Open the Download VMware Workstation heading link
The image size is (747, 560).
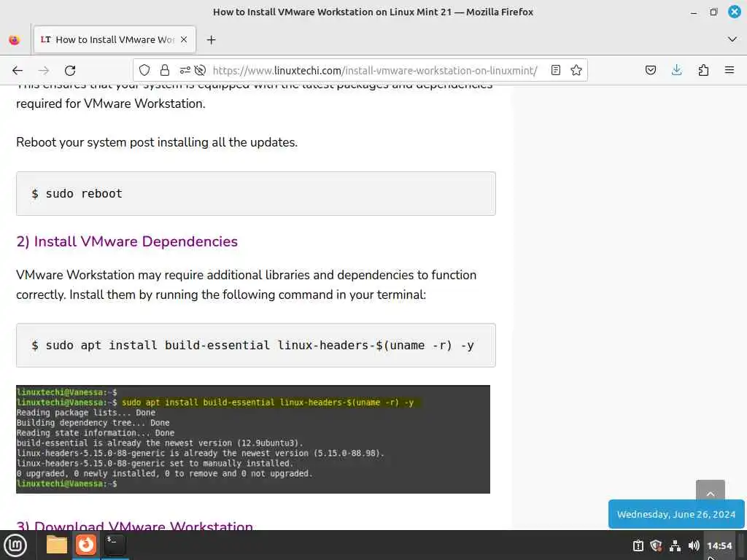point(134,525)
